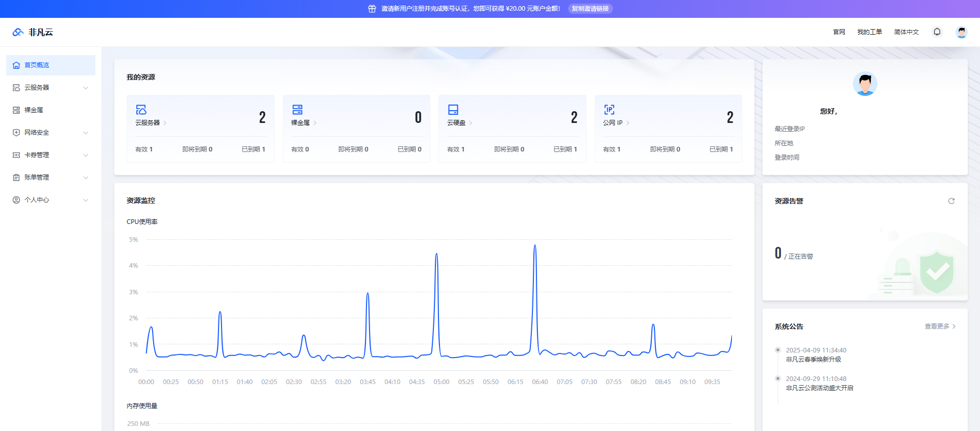Click the large profile avatar in greeting card
This screenshot has width=980, height=431.
(x=865, y=84)
